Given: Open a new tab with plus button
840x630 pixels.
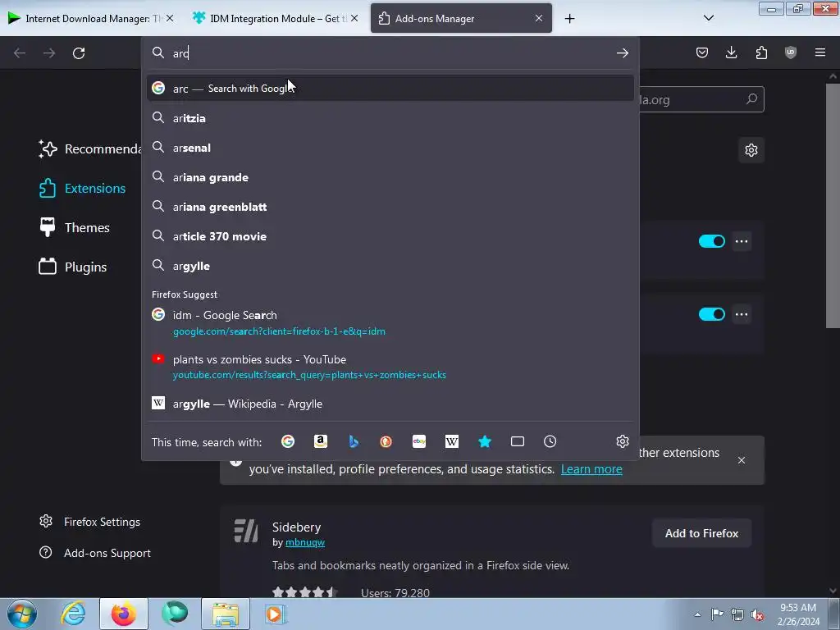Looking at the screenshot, I should pos(569,19).
